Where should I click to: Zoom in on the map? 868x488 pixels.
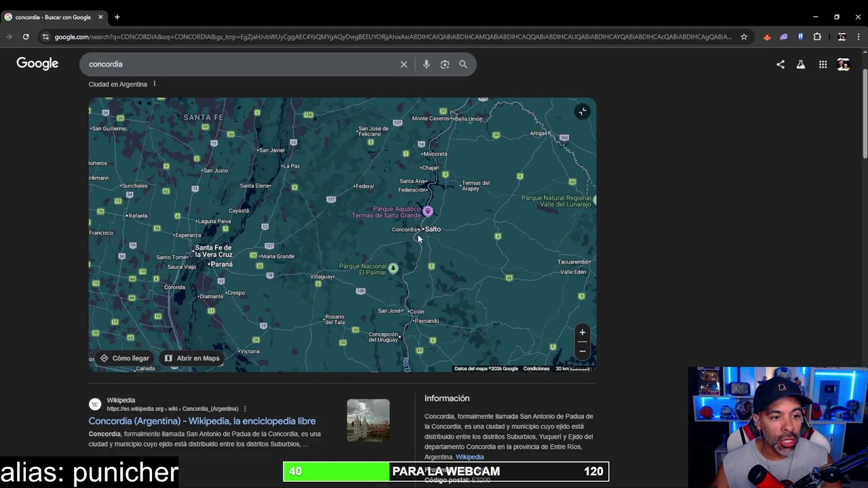[582, 332]
